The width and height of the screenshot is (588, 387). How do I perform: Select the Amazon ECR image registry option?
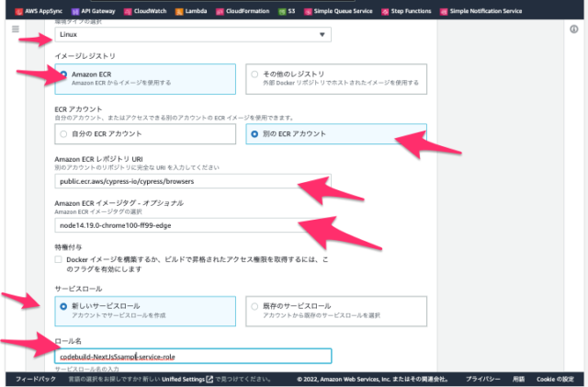tap(145, 79)
